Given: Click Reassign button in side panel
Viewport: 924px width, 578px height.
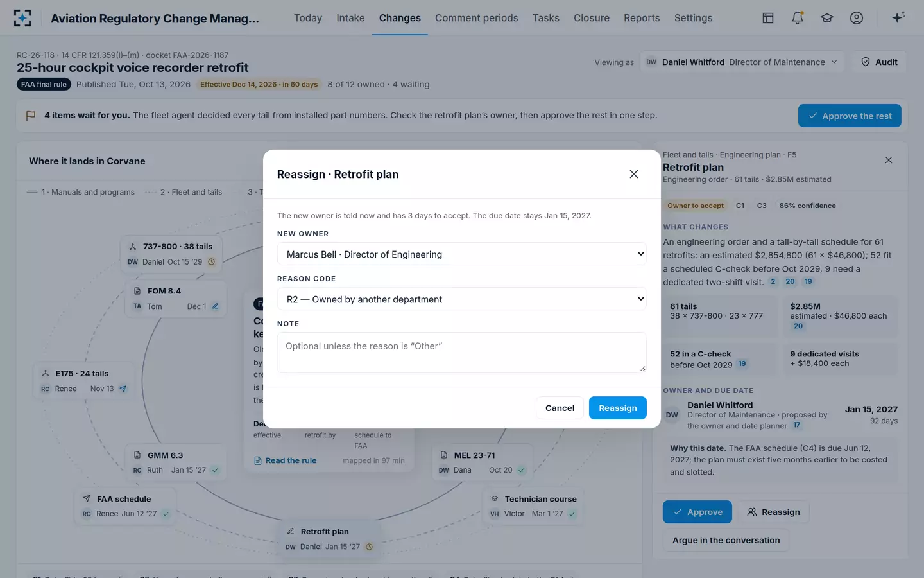Looking at the screenshot, I should (x=773, y=512).
